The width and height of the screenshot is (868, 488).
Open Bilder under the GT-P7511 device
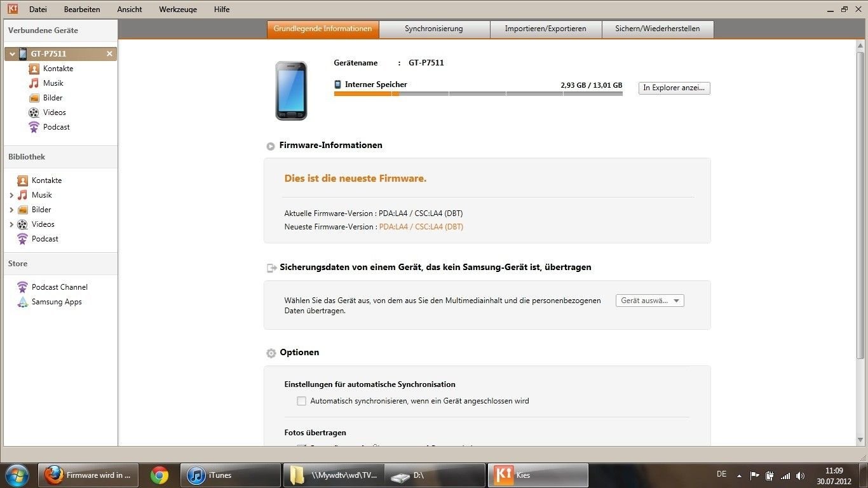pyautogui.click(x=53, y=98)
